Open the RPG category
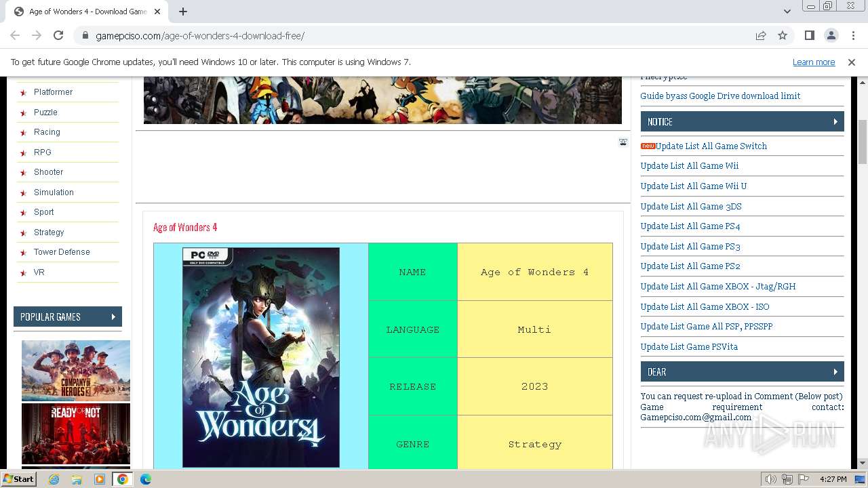Screen dimensions: 868x488 coord(43,152)
